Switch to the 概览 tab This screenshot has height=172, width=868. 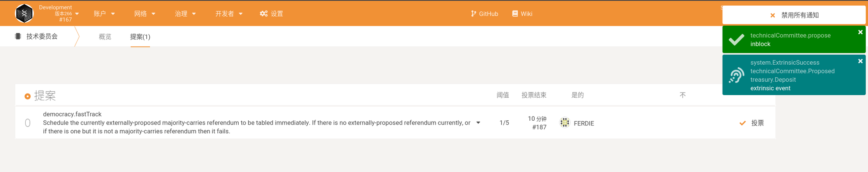click(x=105, y=37)
